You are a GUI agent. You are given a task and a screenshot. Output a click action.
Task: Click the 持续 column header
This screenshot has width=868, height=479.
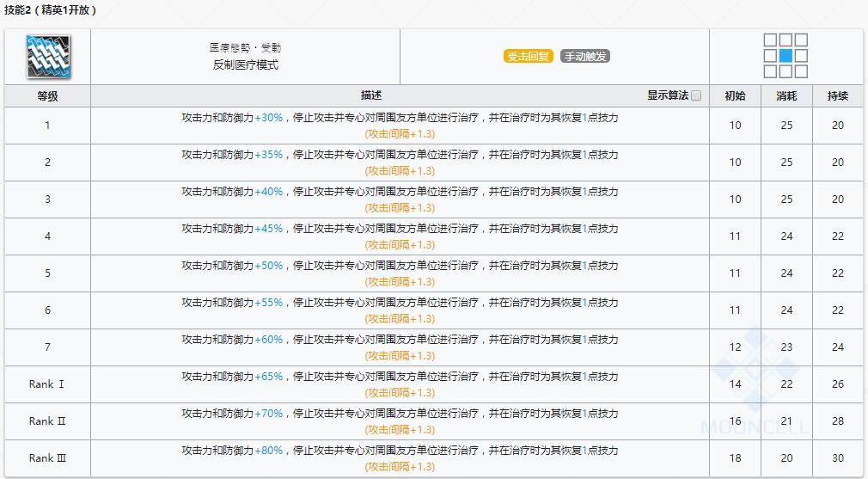pos(838,95)
